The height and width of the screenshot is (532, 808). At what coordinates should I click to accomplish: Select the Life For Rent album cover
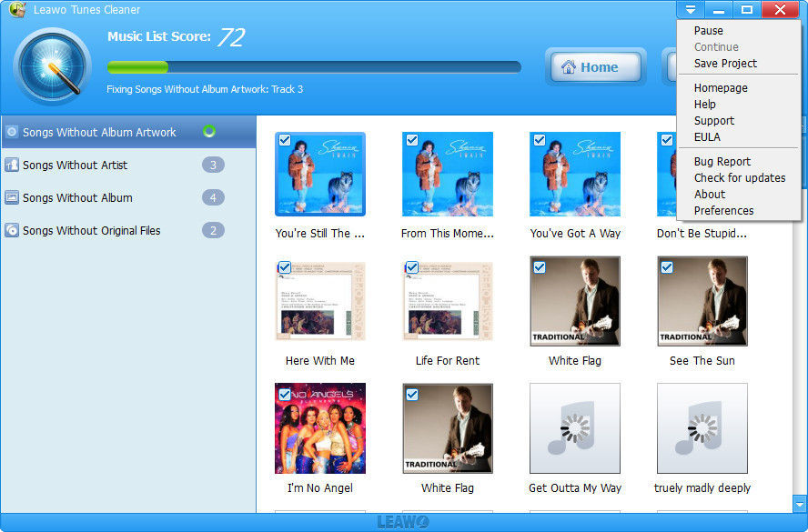pyautogui.click(x=448, y=301)
